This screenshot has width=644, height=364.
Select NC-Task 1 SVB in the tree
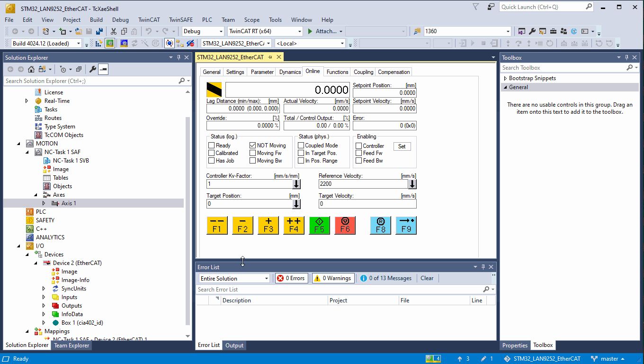(71, 161)
